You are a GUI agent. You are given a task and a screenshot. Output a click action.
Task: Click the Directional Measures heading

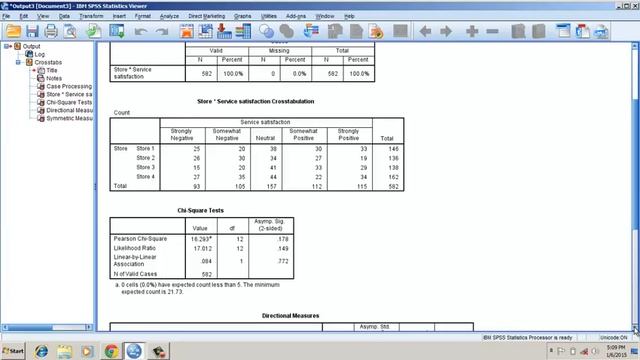pos(291,316)
